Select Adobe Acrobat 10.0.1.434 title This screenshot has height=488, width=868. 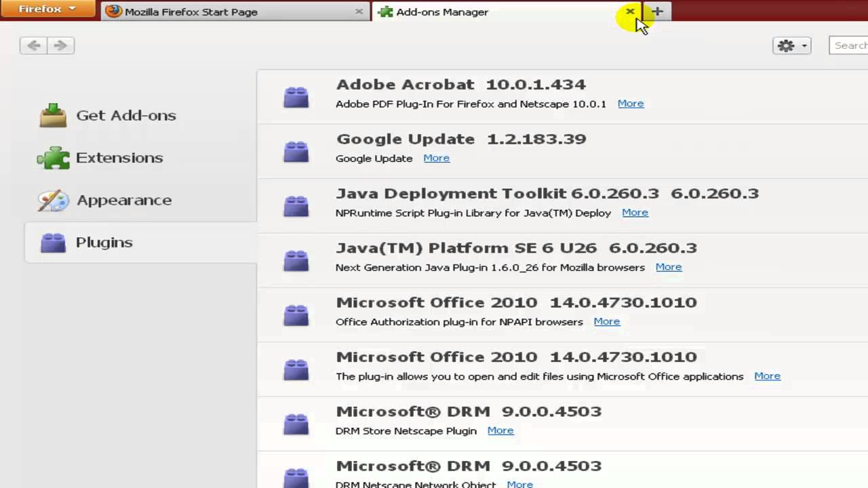(x=461, y=85)
